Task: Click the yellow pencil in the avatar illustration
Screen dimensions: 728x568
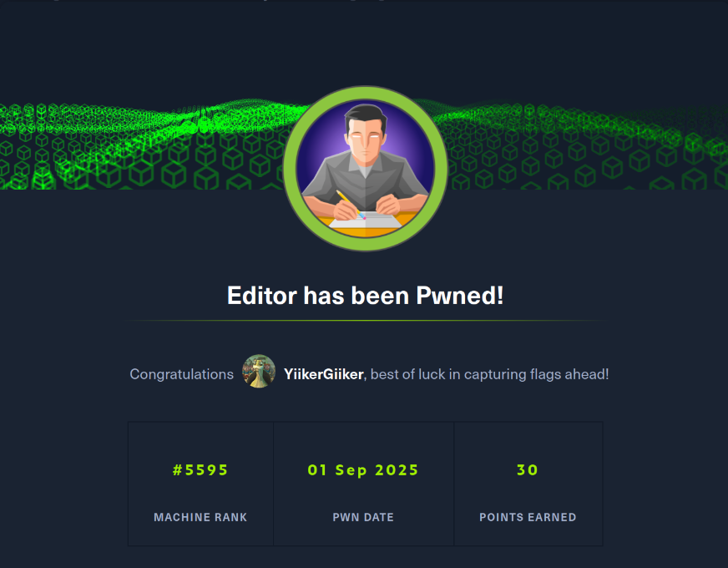Action: [x=350, y=205]
